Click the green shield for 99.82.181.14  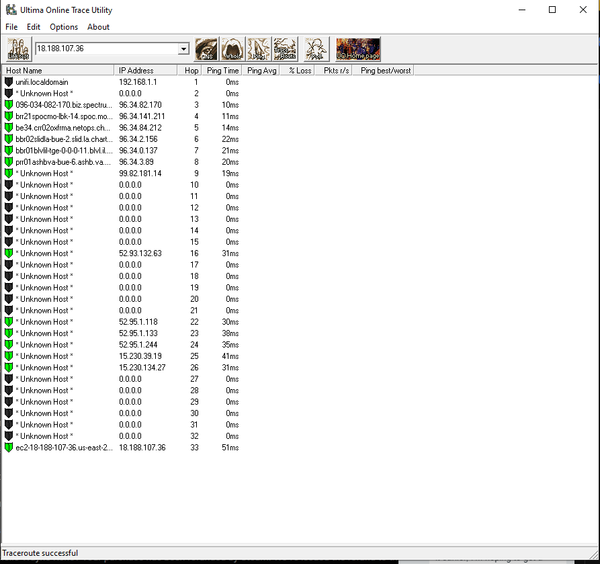9,173
